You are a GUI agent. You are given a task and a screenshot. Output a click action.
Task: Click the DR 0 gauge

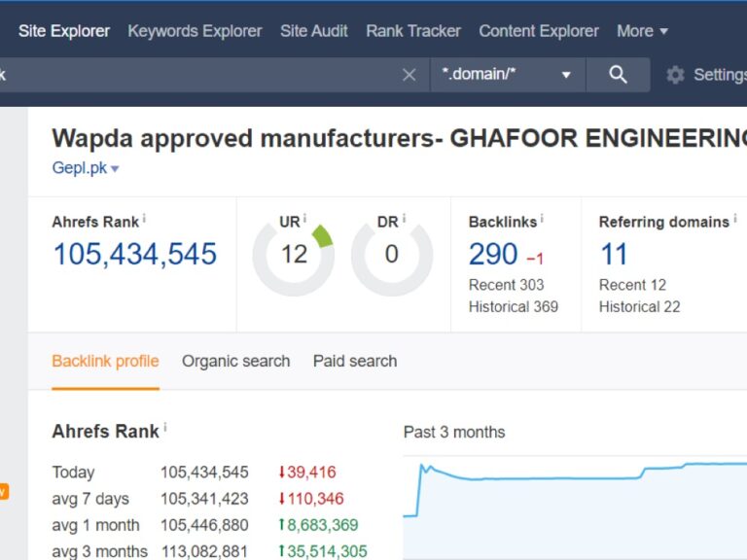(x=392, y=256)
